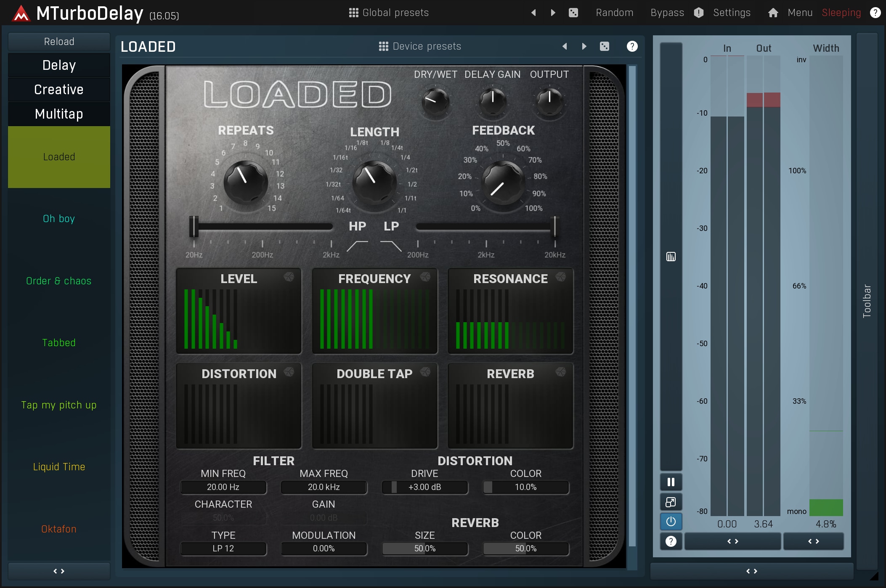Randomize the DISTORTION step sequencer
This screenshot has width=886, height=588.
click(x=289, y=372)
